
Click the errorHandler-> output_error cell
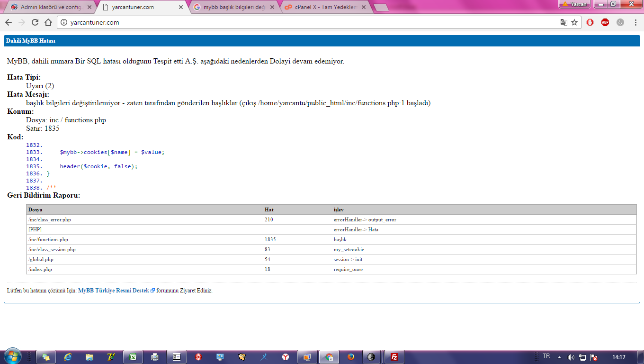pos(484,219)
